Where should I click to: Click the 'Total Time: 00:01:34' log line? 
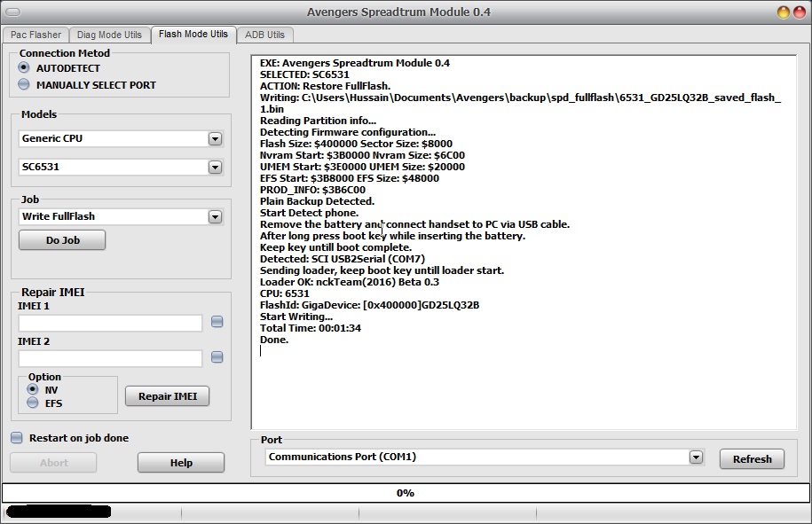pyautogui.click(x=311, y=328)
